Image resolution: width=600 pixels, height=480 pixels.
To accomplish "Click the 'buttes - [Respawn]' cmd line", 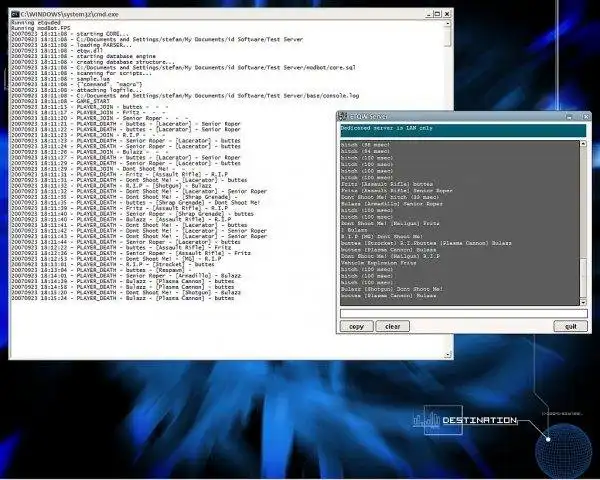I will 101,270.
